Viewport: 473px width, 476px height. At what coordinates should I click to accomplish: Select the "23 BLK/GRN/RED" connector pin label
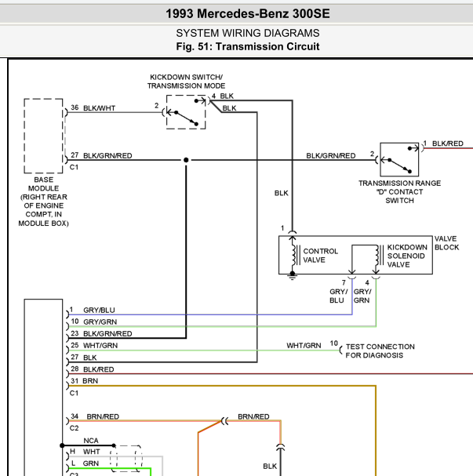[101, 333]
